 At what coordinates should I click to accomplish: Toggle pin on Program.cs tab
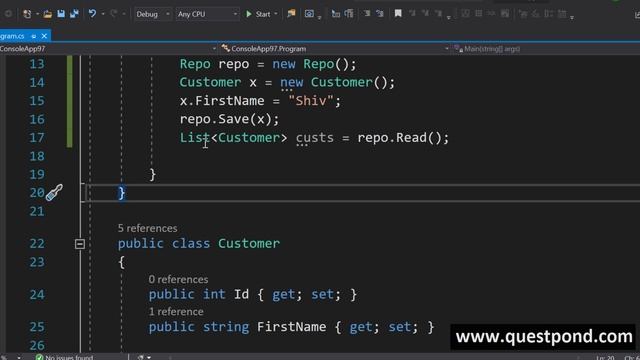[34, 36]
